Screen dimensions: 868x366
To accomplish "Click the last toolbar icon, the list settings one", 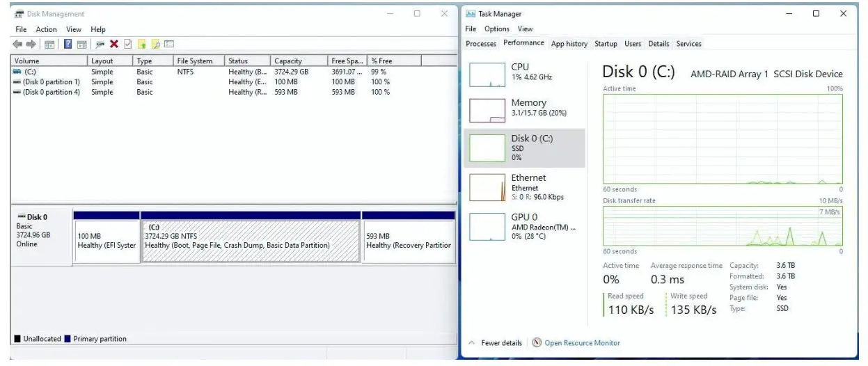I will 169,44.
